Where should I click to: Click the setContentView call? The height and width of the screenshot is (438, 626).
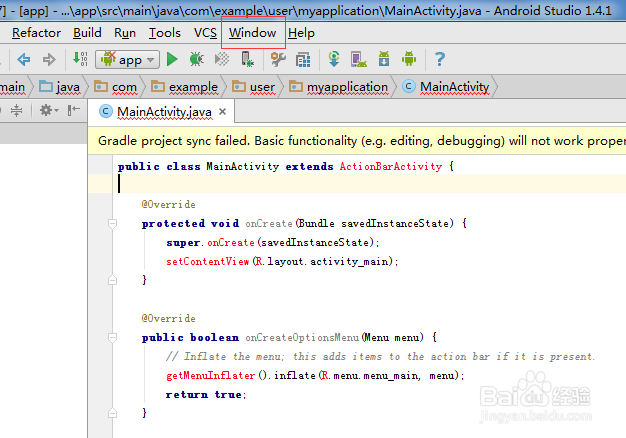coord(208,262)
